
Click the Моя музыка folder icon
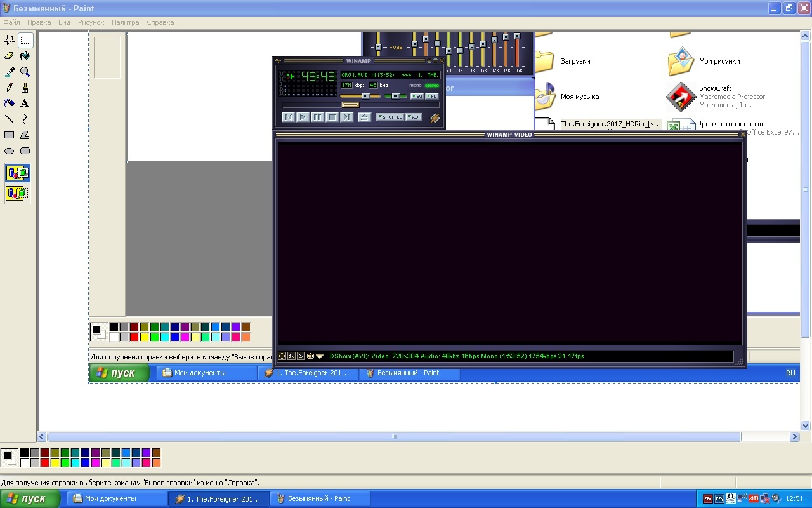[x=546, y=97]
